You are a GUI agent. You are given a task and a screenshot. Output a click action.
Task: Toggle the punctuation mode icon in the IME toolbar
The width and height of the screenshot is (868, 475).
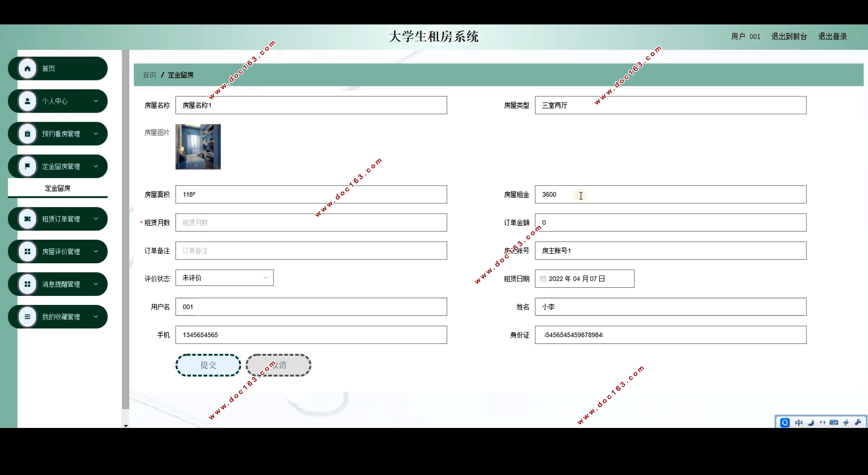tap(822, 423)
